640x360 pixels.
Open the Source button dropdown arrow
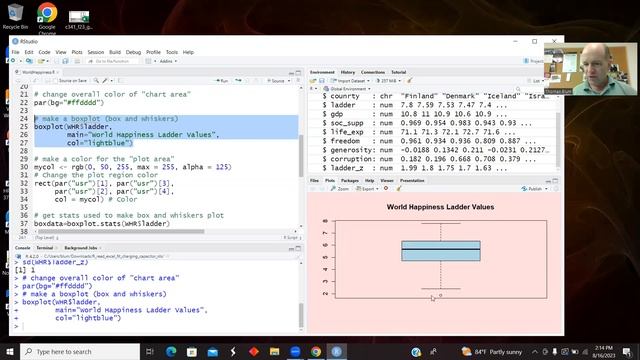point(289,81)
